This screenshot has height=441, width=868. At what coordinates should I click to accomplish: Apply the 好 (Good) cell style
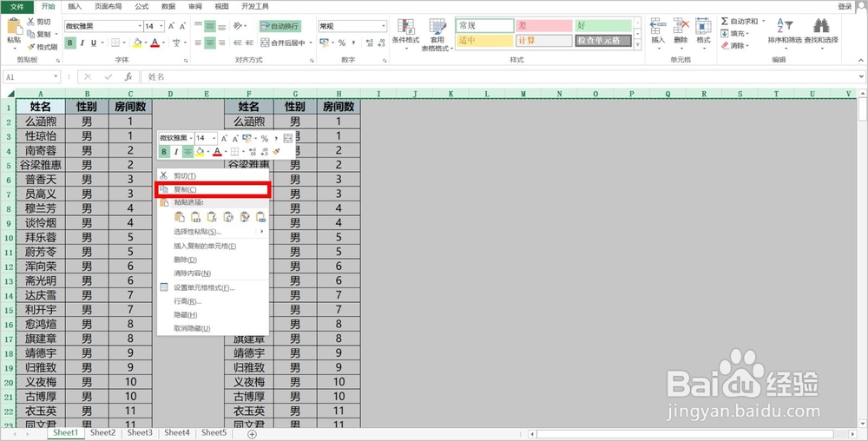603,25
